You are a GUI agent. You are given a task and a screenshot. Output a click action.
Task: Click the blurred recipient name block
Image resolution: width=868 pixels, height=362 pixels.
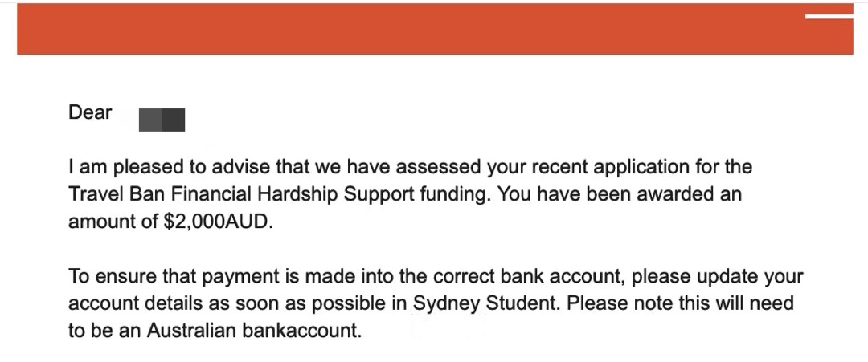pyautogui.click(x=162, y=120)
